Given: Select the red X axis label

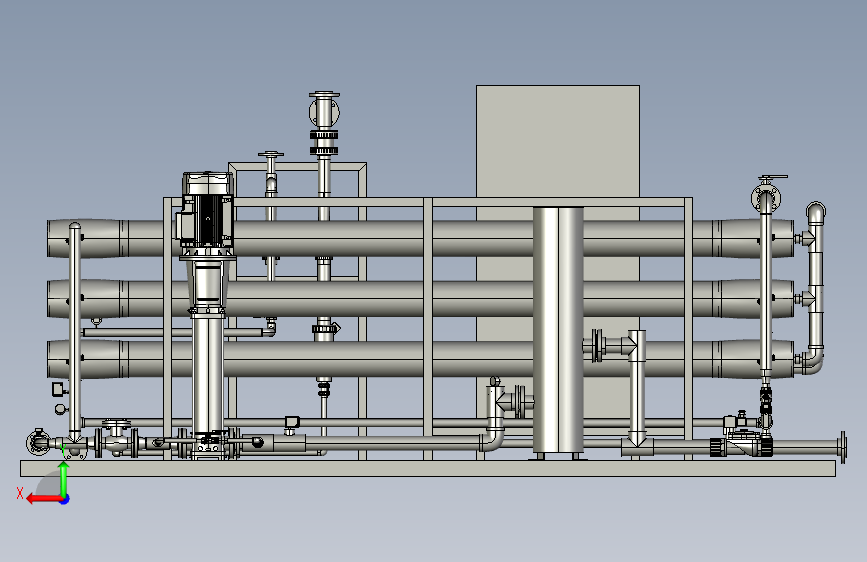Looking at the screenshot, I should tap(20, 493).
